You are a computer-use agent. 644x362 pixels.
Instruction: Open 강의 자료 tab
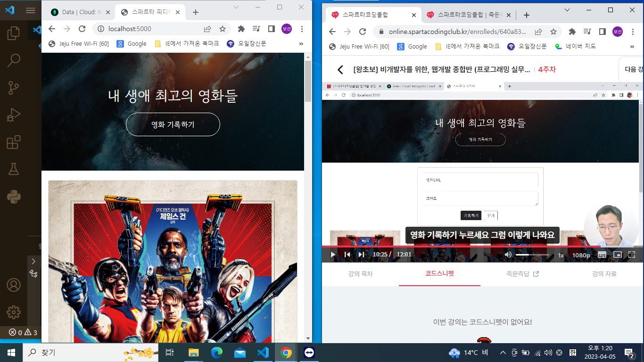pyautogui.click(x=604, y=274)
